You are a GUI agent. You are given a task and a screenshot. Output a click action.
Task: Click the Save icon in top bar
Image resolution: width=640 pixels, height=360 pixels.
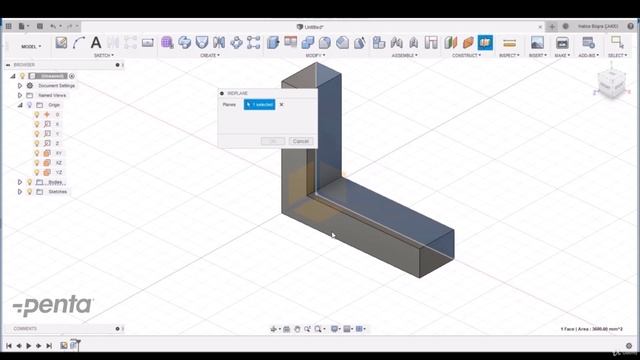pos(40,26)
